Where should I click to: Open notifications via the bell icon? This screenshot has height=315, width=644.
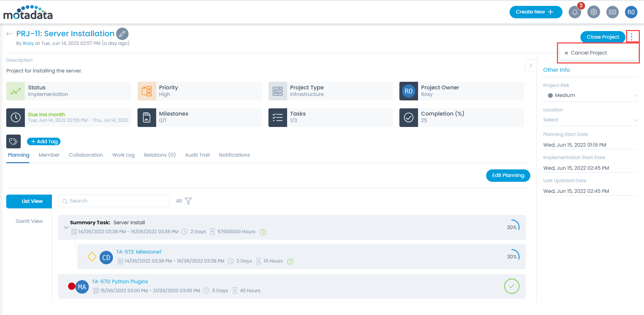pos(575,12)
